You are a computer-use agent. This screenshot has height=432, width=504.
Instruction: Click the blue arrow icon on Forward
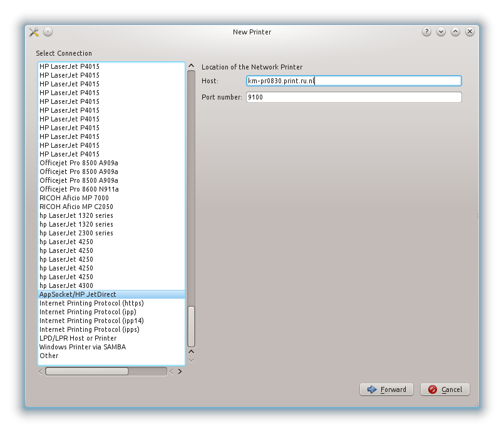point(372,389)
